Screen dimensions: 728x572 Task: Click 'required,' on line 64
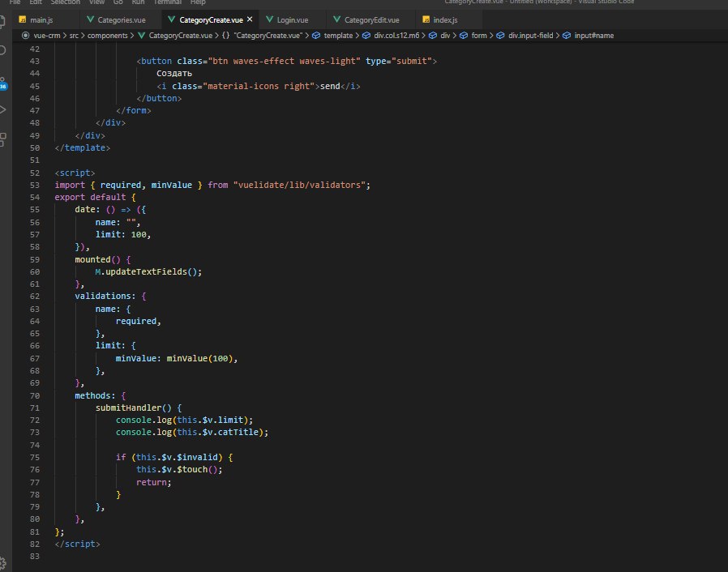pyautogui.click(x=139, y=321)
